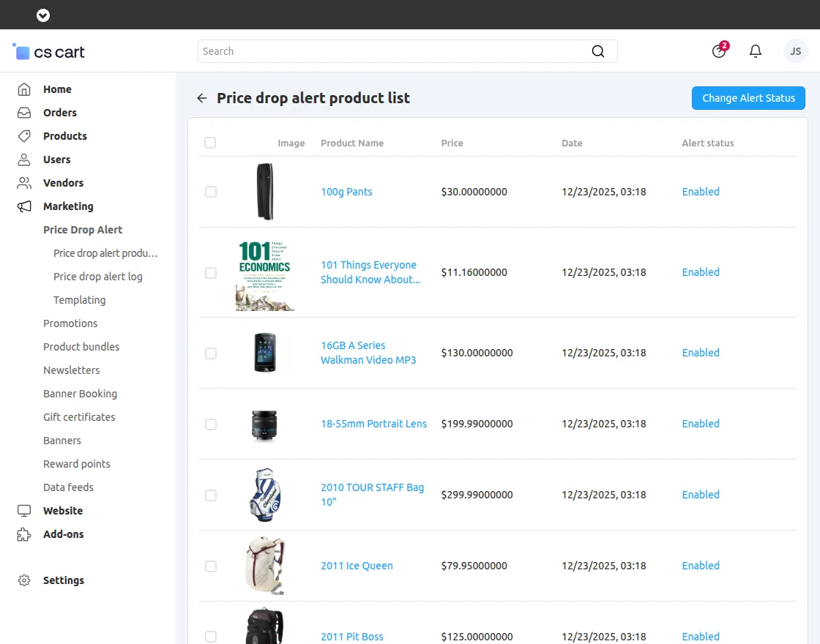Open the Website monitor icon
This screenshot has width=820, height=644.
[x=24, y=510]
